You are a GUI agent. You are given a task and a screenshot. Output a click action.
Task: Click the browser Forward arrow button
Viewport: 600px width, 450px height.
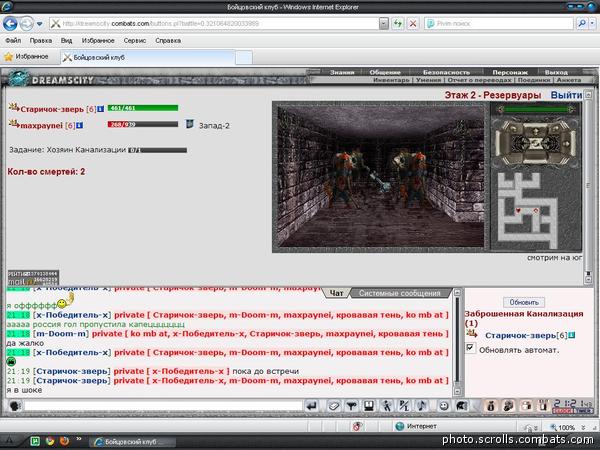(x=27, y=24)
